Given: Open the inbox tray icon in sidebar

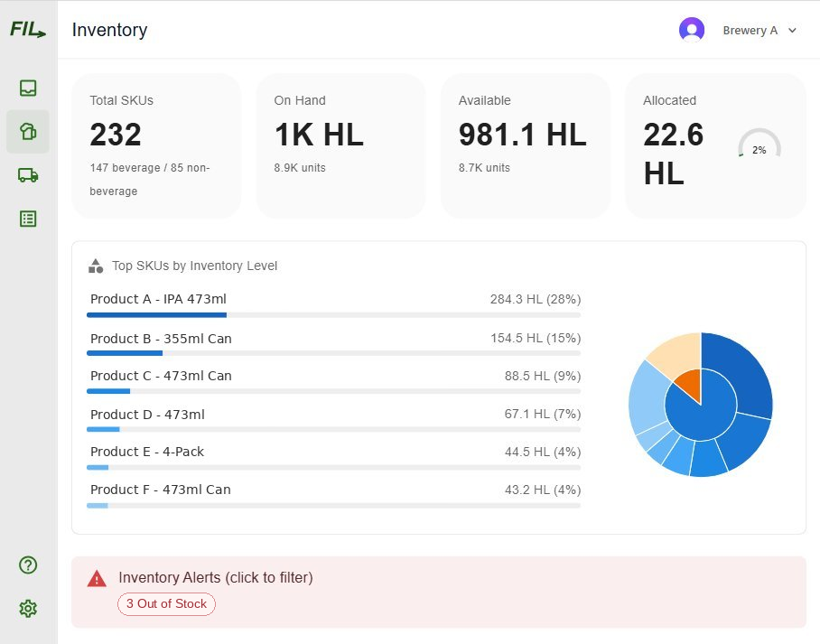Looking at the screenshot, I should 28,88.
